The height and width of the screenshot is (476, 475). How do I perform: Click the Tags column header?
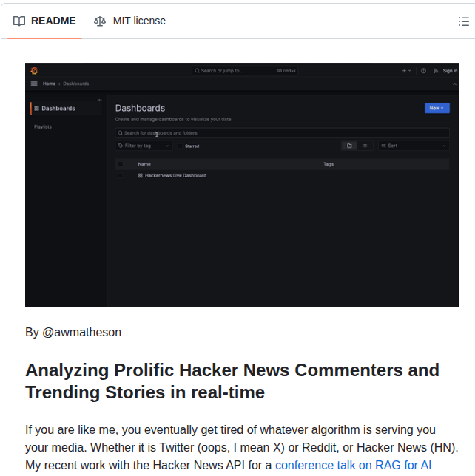[x=329, y=164]
